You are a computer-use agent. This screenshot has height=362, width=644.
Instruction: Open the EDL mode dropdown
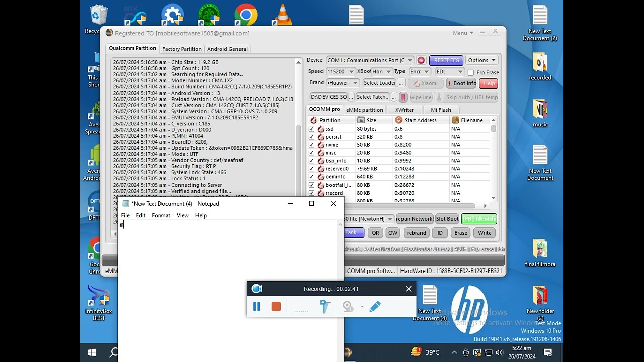pyautogui.click(x=449, y=72)
